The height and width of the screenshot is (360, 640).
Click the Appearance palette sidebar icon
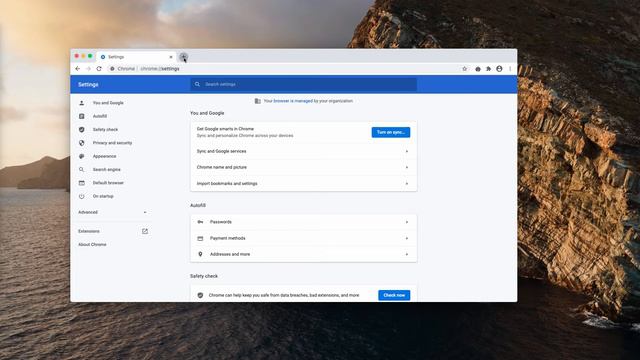[82, 156]
